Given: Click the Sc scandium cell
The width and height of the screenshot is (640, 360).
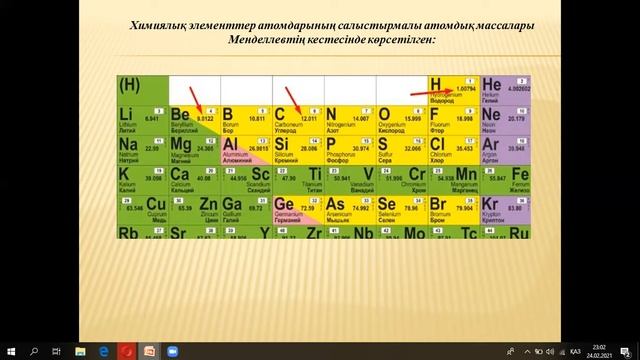Looking at the screenshot, I should (247, 180).
